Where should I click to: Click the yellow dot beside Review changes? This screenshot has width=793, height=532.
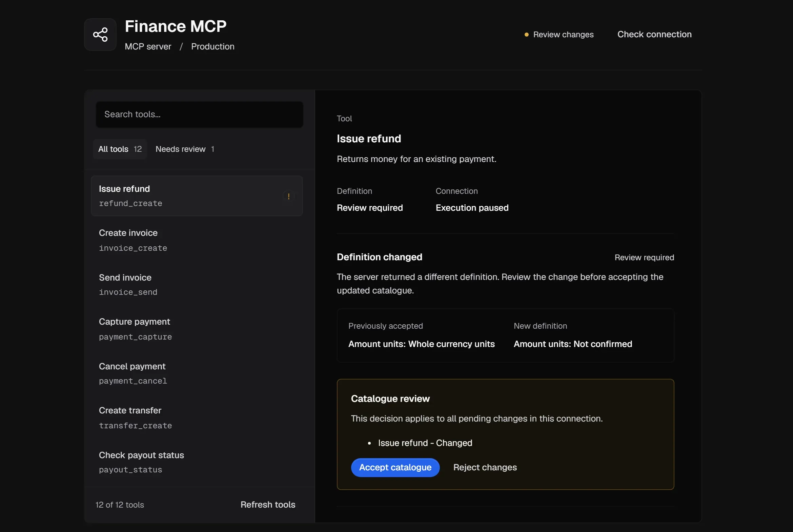tap(526, 35)
